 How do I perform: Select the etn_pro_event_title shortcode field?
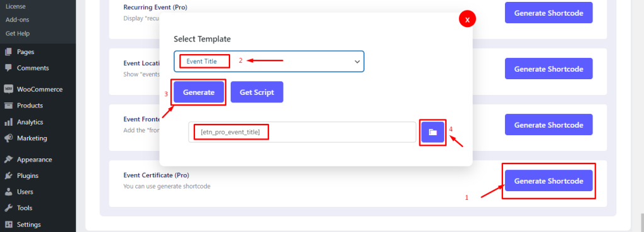[x=303, y=132]
